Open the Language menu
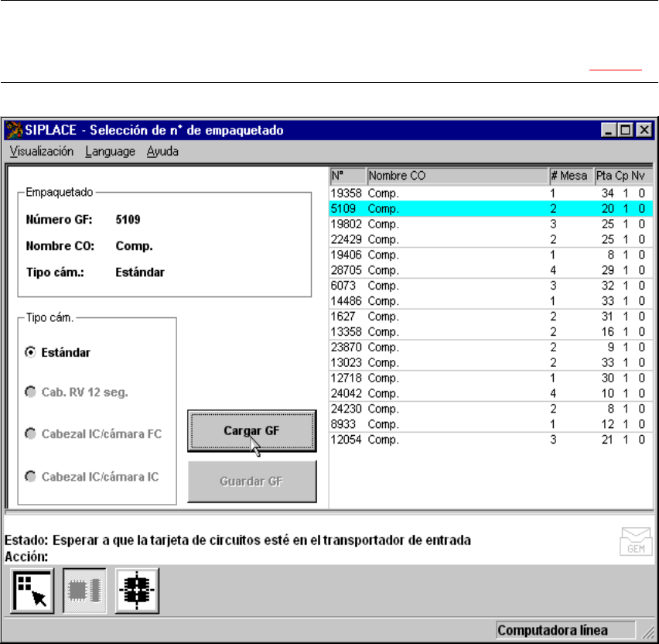This screenshot has width=659, height=644. coord(110,152)
